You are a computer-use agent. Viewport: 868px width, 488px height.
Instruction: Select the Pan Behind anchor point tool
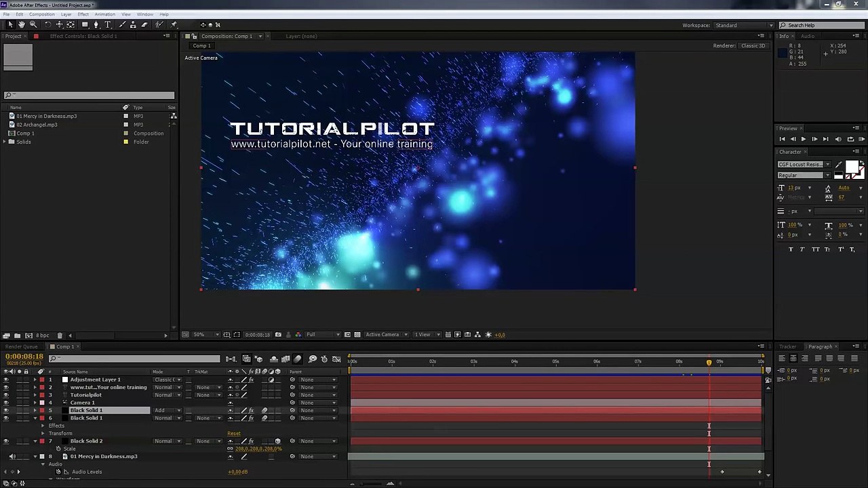[71, 25]
